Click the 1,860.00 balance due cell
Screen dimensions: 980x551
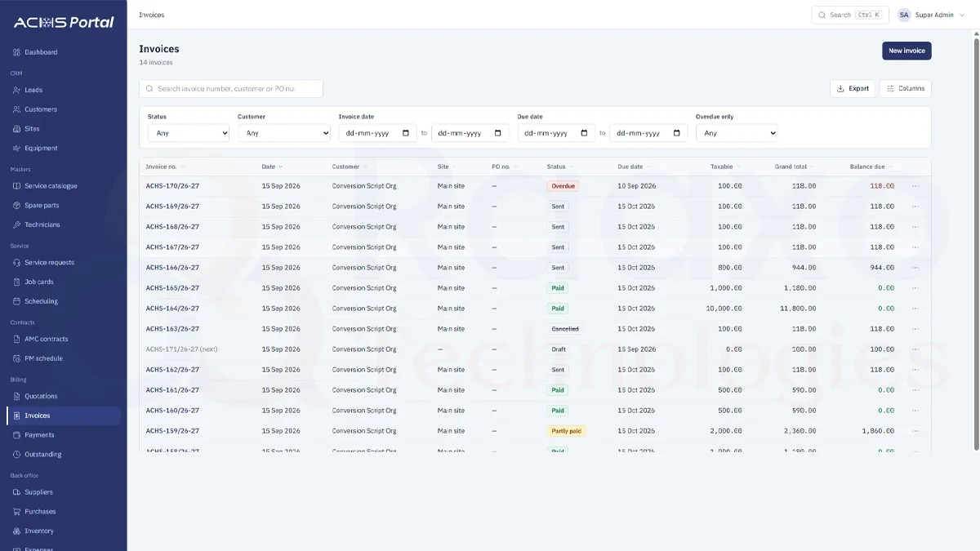pos(878,431)
